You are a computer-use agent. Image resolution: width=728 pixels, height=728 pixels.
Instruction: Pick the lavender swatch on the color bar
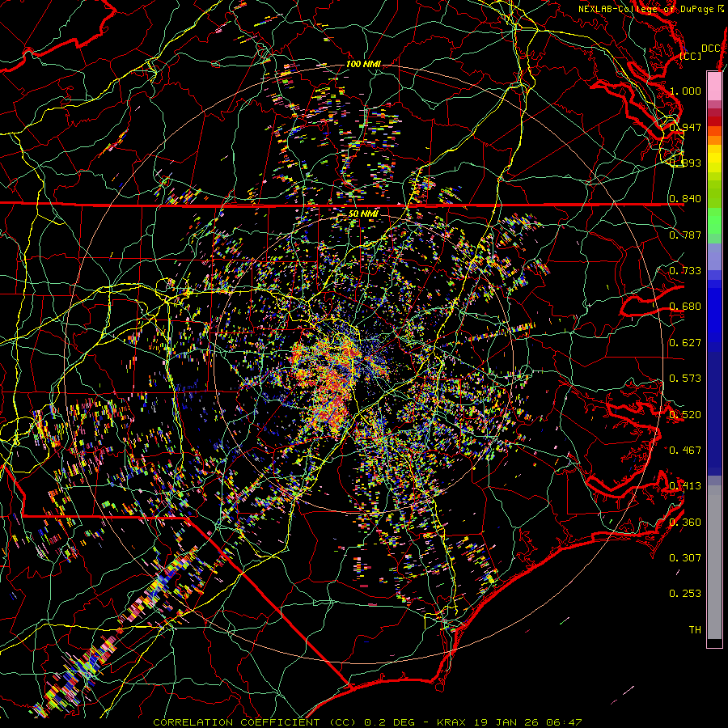click(714, 256)
